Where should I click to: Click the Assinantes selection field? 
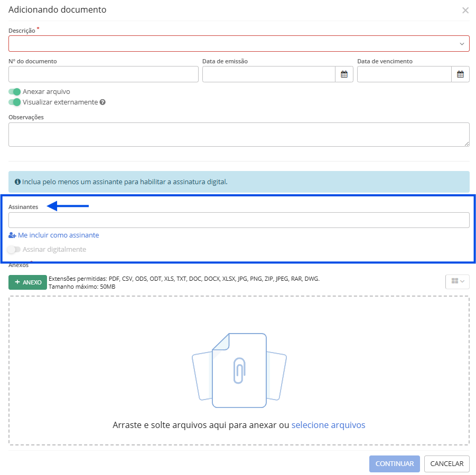[x=239, y=220]
